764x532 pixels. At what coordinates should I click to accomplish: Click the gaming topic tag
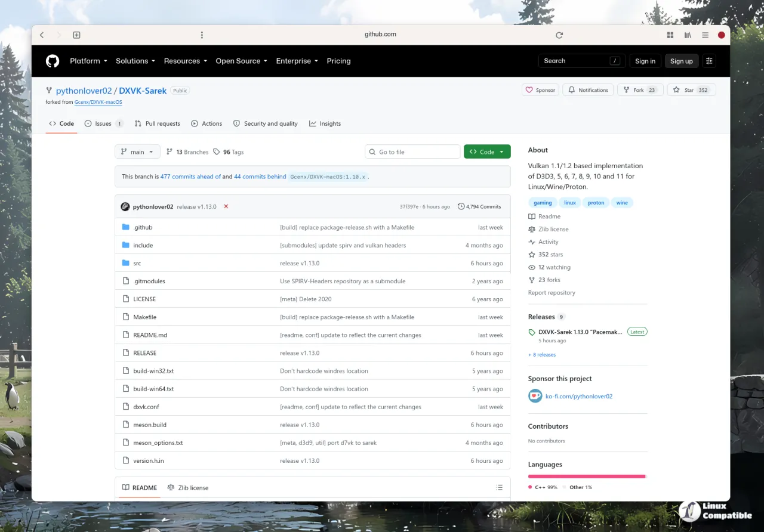tap(543, 203)
